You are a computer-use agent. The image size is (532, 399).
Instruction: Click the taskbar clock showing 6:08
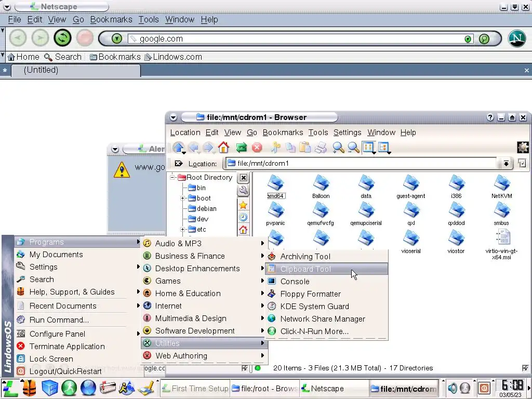(x=512, y=385)
